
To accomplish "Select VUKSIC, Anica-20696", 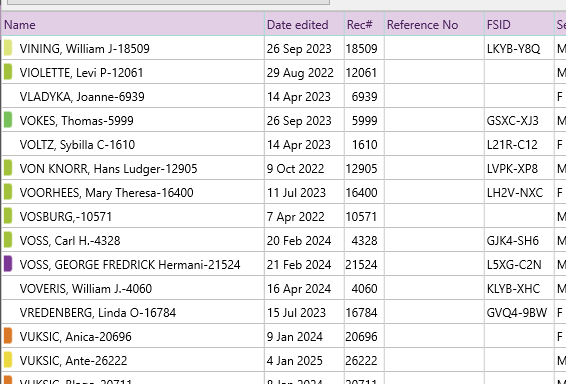I will (75, 337).
